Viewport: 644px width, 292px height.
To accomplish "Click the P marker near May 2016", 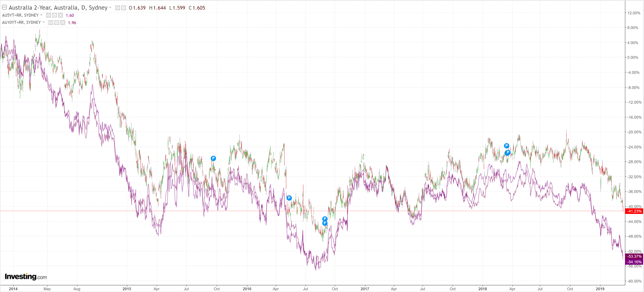I will pyautogui.click(x=289, y=198).
